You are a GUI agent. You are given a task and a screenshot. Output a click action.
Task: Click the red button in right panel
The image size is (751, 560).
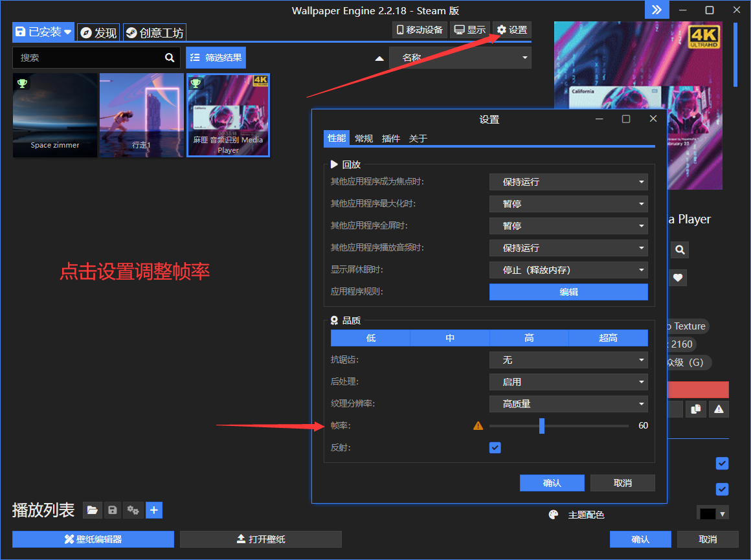[x=698, y=390]
